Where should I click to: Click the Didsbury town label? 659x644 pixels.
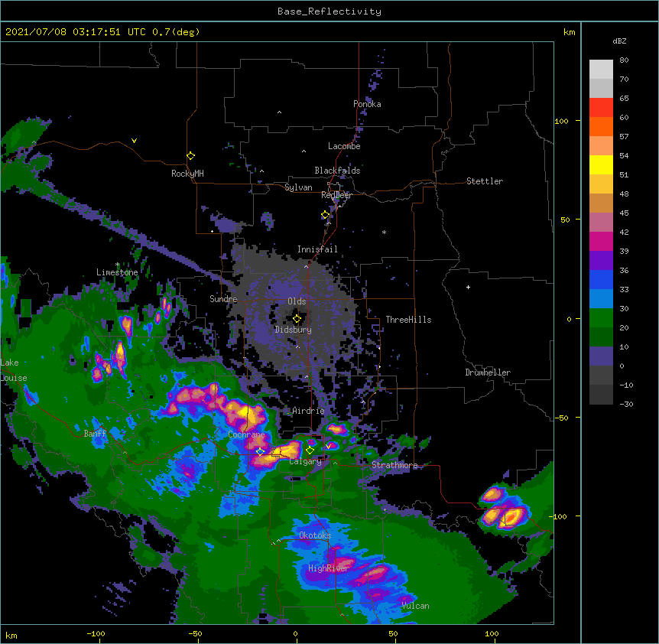pyautogui.click(x=293, y=330)
